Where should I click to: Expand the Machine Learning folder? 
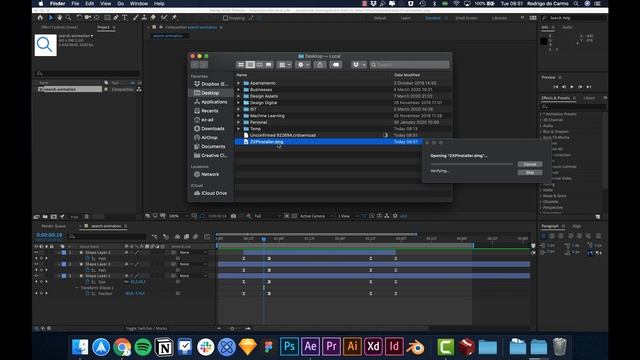(238, 116)
